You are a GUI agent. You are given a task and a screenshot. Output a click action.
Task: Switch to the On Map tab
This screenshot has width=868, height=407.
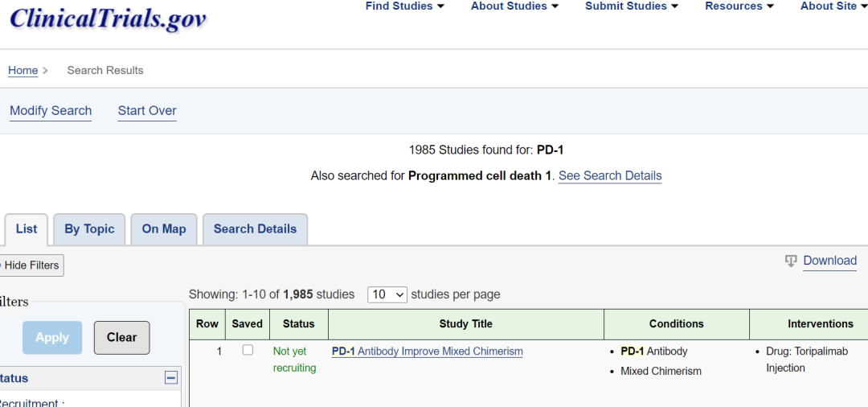pos(164,229)
